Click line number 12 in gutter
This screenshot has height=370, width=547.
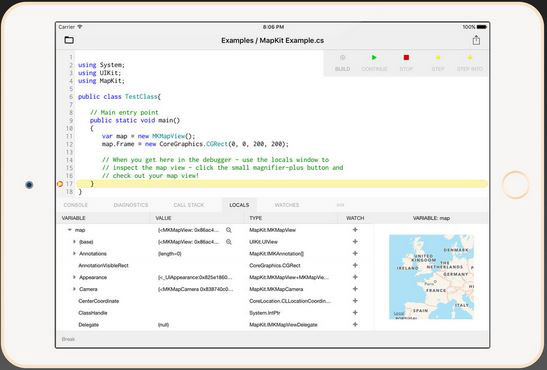[x=69, y=144]
